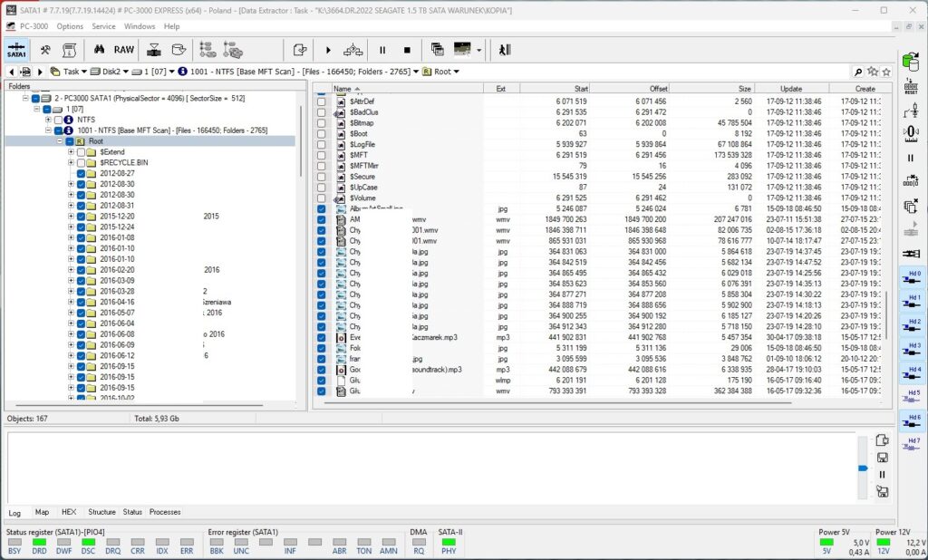The image size is (928, 560).
Task: Click the zero position gauge icon in sidebar
Action: [911, 133]
